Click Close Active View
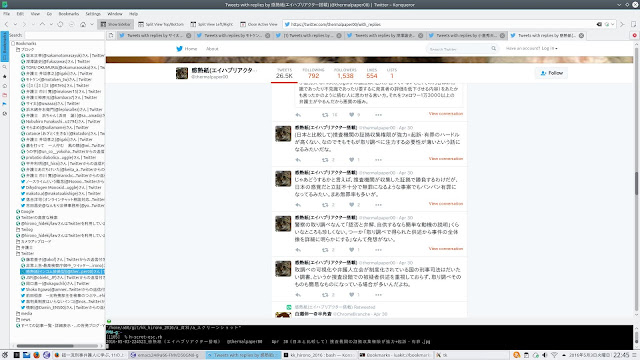640x360 pixels. (259, 24)
